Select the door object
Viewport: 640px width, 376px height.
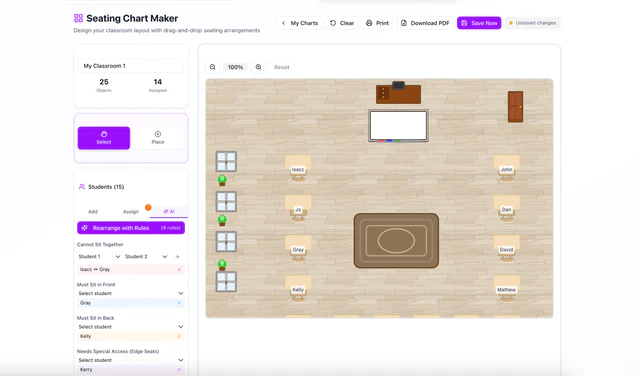pos(516,107)
